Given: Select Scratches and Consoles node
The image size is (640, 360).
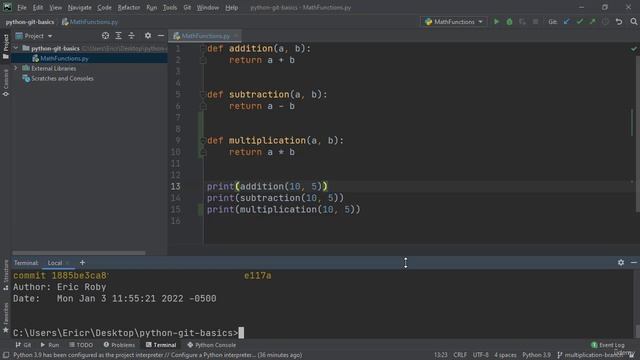Looking at the screenshot, I should [62, 78].
